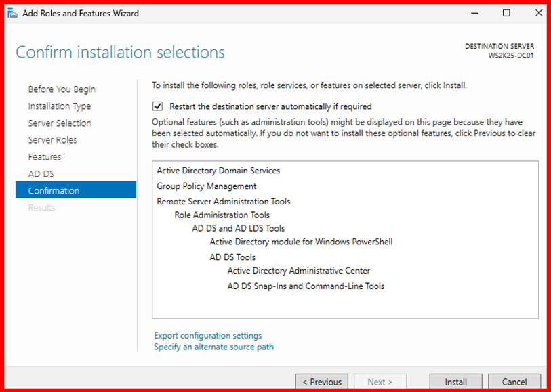Select the highlighted Confirmation step

(x=54, y=191)
